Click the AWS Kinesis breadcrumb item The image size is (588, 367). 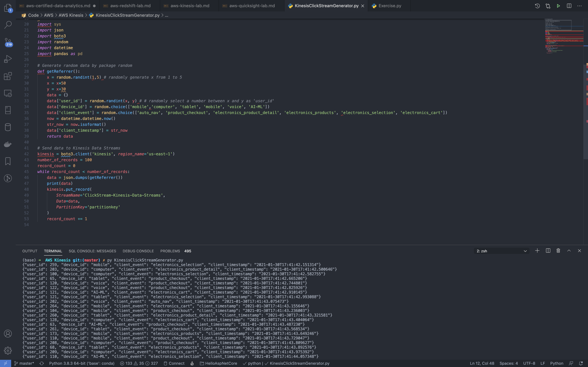pos(71,15)
